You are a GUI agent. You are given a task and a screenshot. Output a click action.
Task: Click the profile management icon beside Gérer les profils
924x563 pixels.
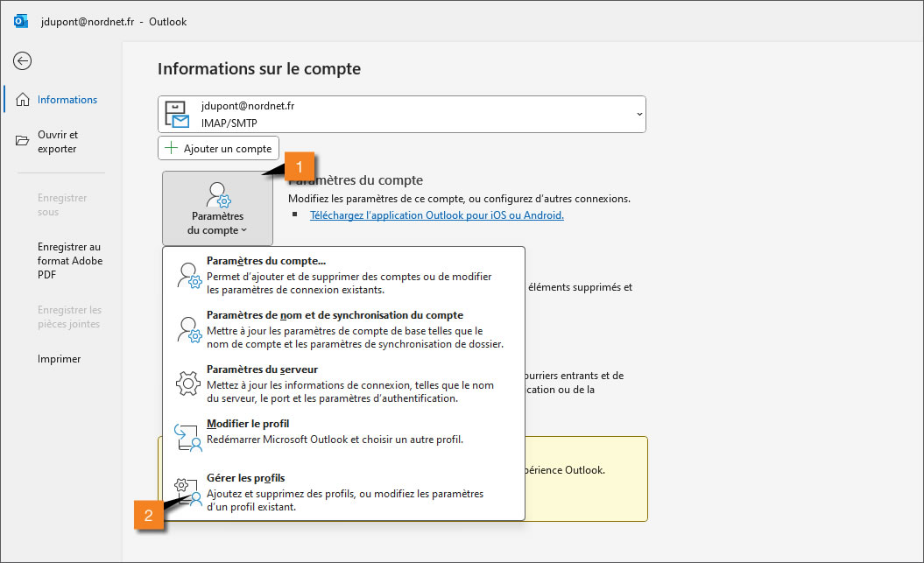point(188,492)
